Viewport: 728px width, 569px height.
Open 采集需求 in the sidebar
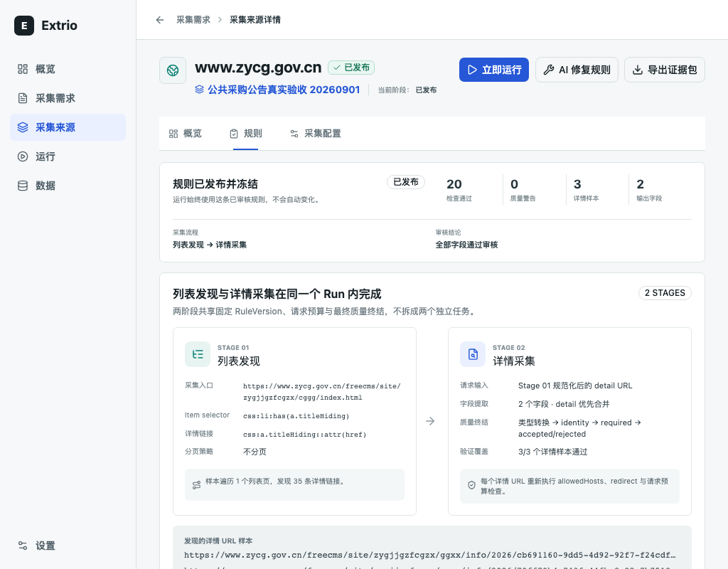click(68, 98)
